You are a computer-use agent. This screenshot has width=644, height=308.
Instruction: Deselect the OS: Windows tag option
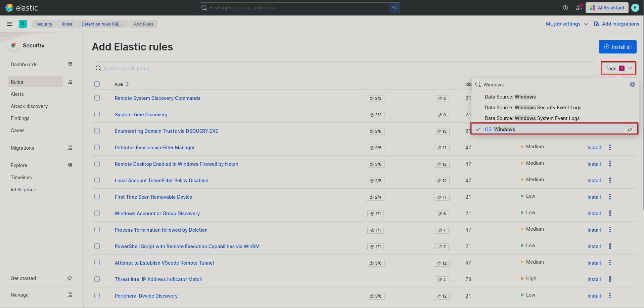coord(555,129)
